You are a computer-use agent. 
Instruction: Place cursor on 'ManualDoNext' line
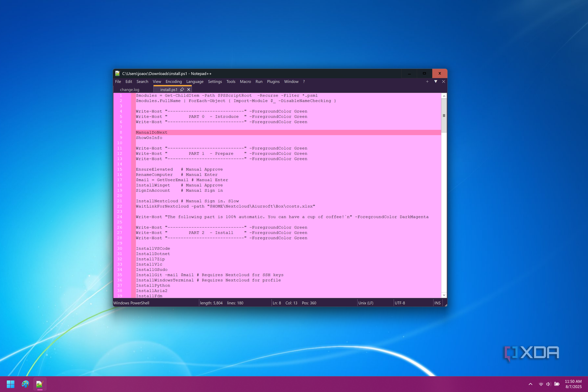coord(151,132)
